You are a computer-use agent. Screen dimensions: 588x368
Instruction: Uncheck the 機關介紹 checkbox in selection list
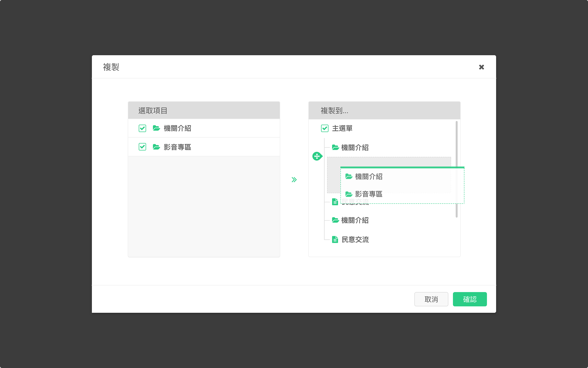[142, 128]
